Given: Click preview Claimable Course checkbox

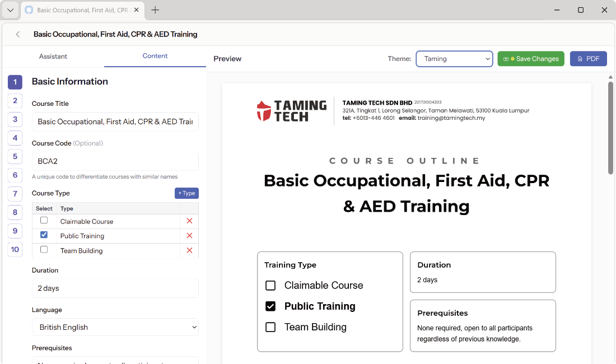Looking at the screenshot, I should (x=270, y=286).
